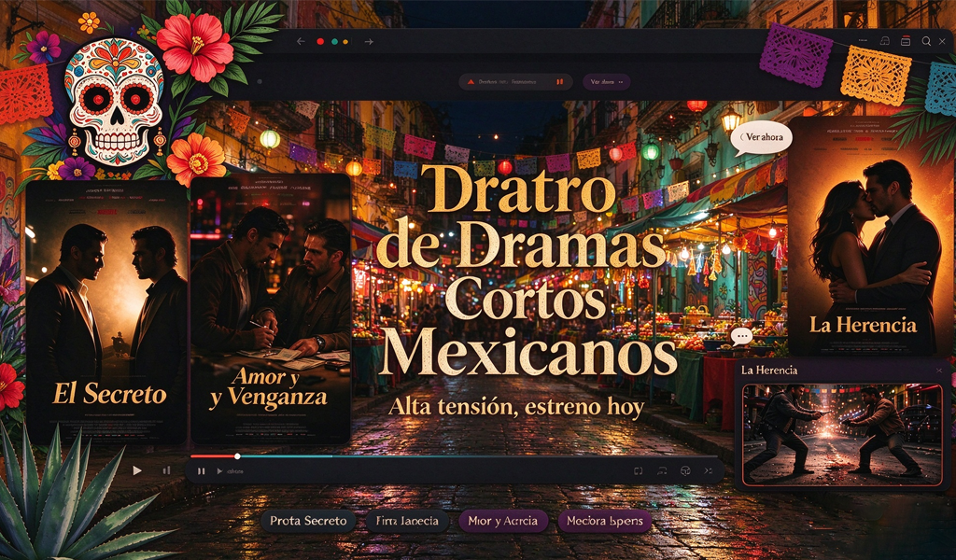Select the 'Mior y Acrcia' chip
Screen dimensions: 956x560
[x=503, y=521]
